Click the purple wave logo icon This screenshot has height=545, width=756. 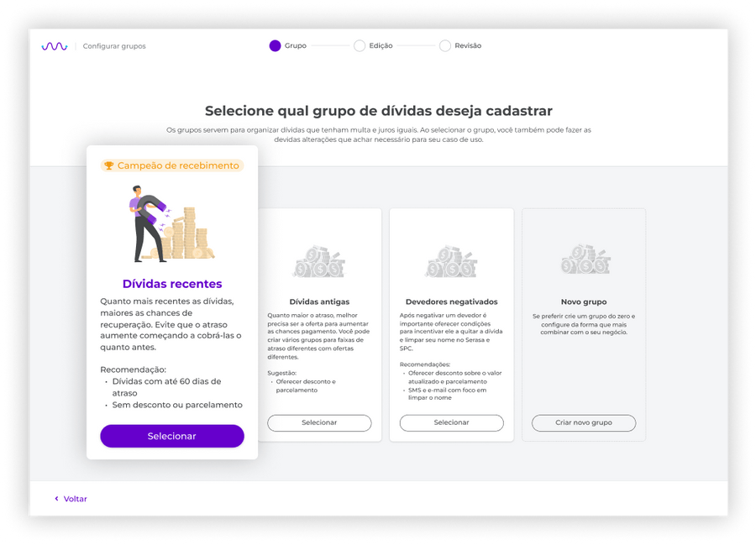click(x=55, y=46)
